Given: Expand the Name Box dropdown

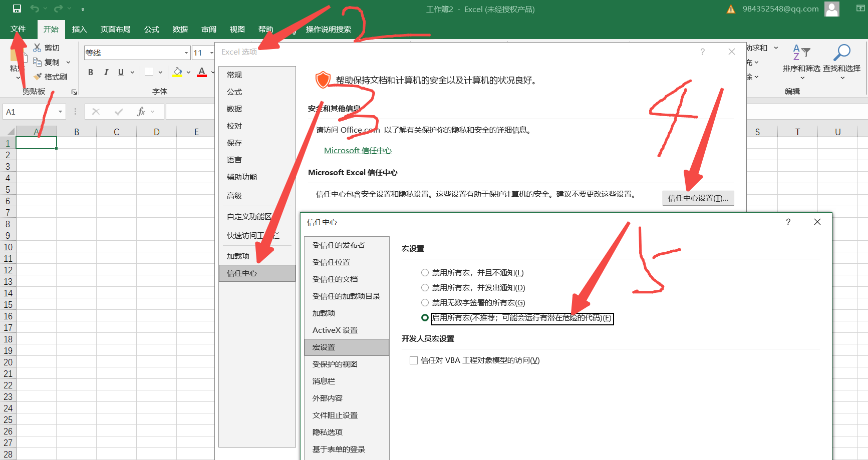Looking at the screenshot, I should 60,112.
